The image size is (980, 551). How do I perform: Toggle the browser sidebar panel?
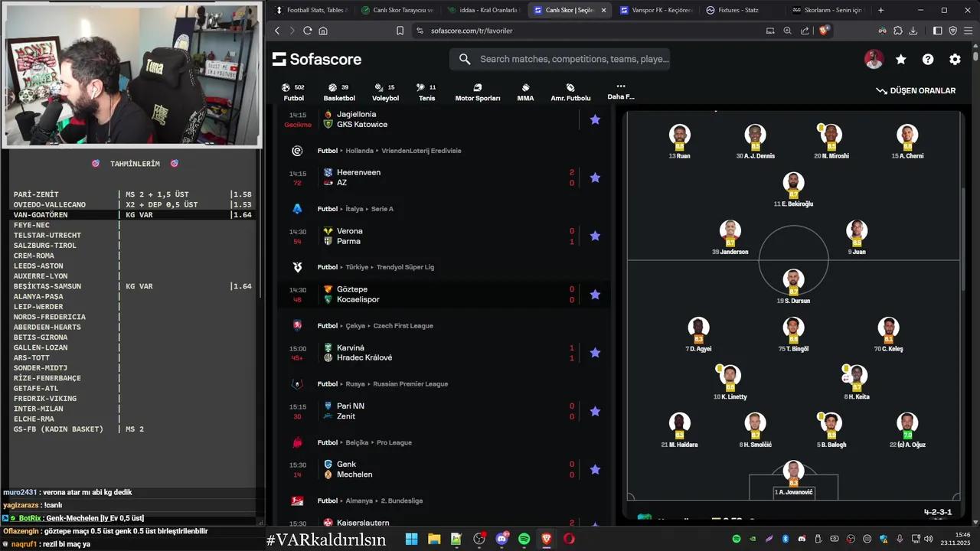click(937, 31)
